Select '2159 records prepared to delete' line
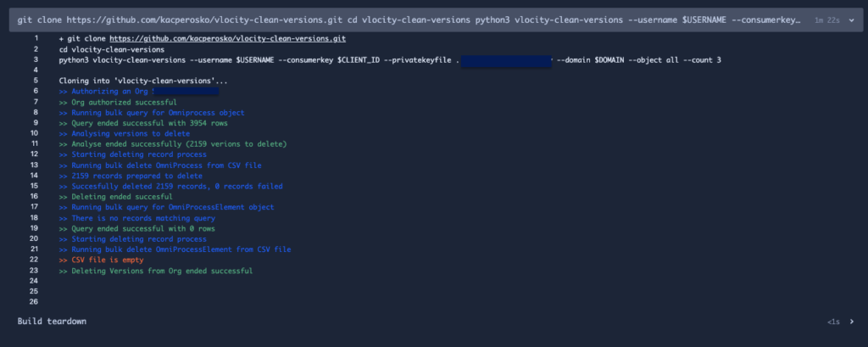 [131, 176]
